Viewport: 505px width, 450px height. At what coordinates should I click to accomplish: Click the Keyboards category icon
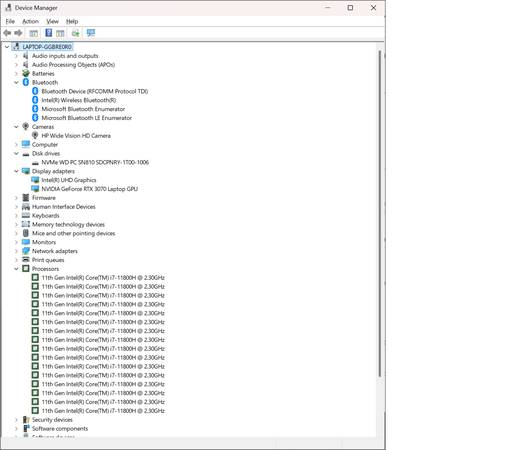click(26, 215)
